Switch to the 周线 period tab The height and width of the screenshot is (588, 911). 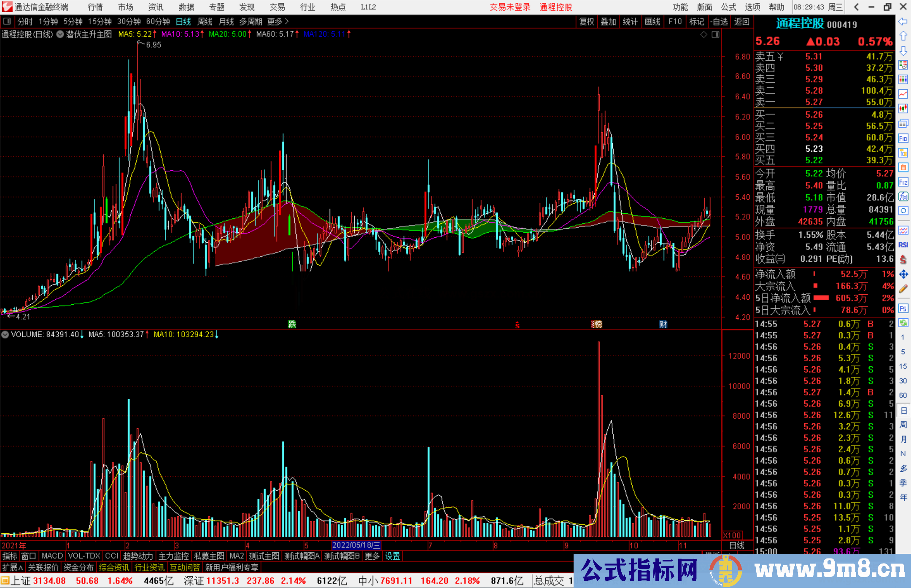coord(205,21)
